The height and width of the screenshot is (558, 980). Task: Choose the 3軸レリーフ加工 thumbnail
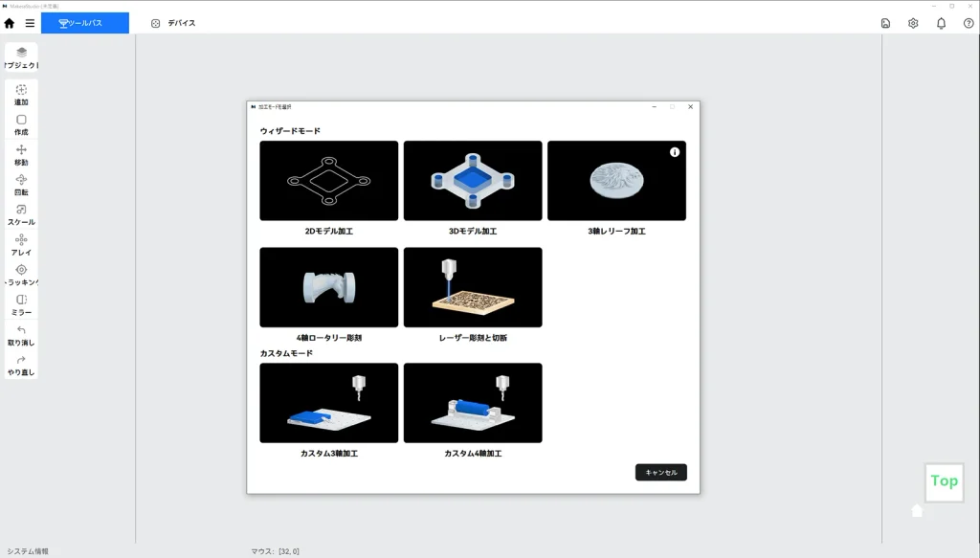pos(617,181)
